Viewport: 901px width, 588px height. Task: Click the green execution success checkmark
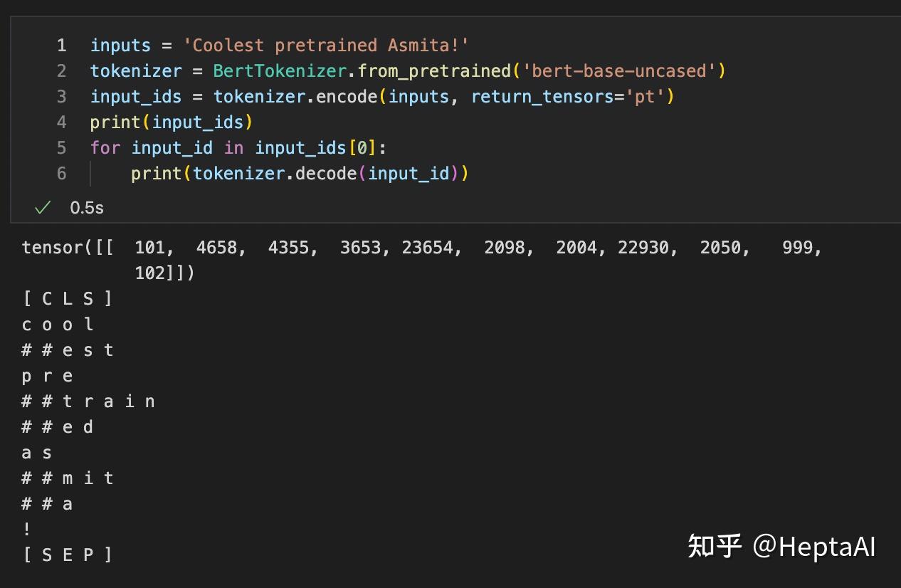43,207
